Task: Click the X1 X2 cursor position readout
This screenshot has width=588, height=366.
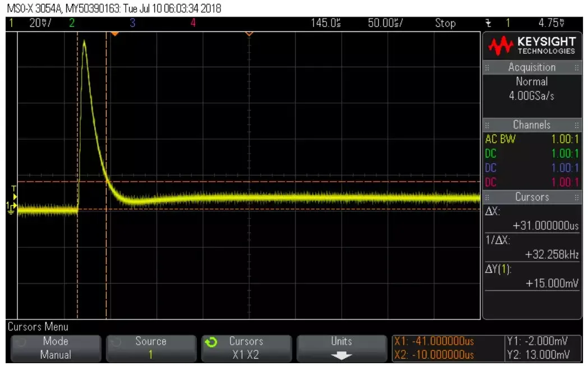Action: pos(434,348)
